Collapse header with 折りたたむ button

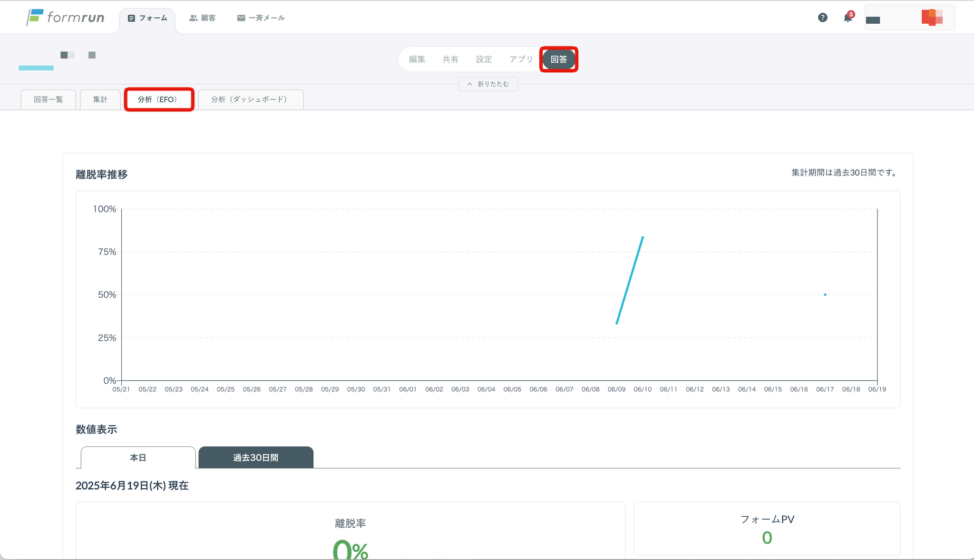coord(488,84)
